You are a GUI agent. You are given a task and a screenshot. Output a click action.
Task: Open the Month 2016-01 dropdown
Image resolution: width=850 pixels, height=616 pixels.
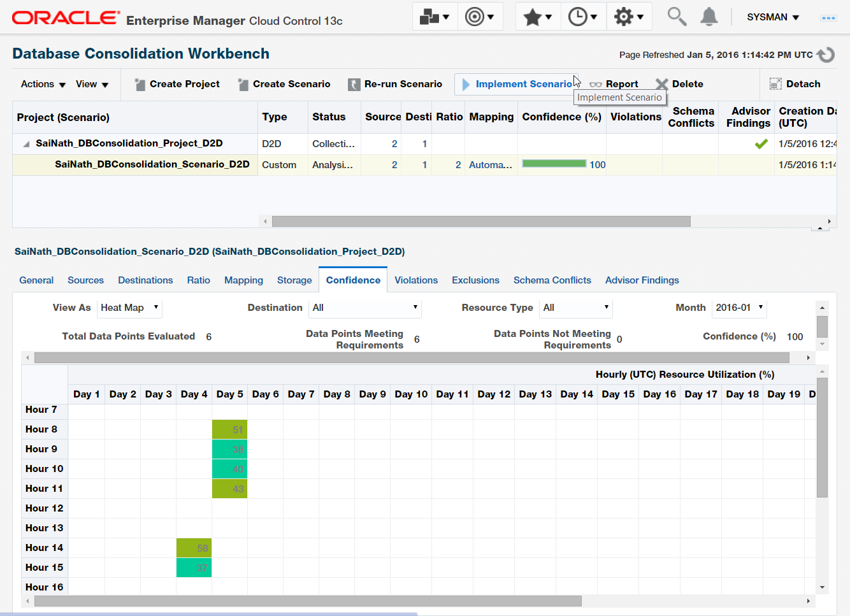[x=739, y=308]
